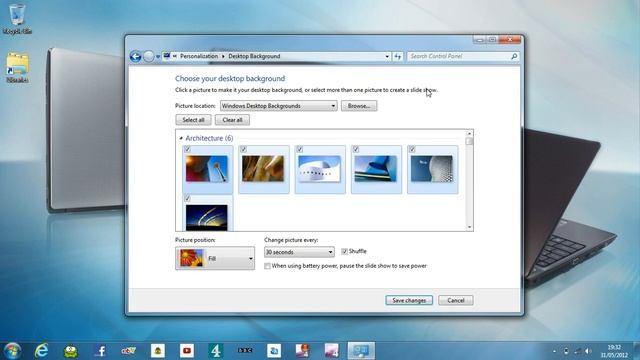Open the address bar history dropdown arrow
The width and height of the screenshot is (640, 360).
pos(387,56)
